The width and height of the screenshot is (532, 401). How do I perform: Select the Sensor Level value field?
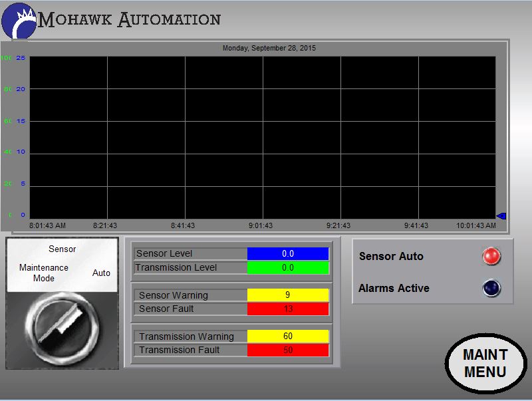point(288,253)
